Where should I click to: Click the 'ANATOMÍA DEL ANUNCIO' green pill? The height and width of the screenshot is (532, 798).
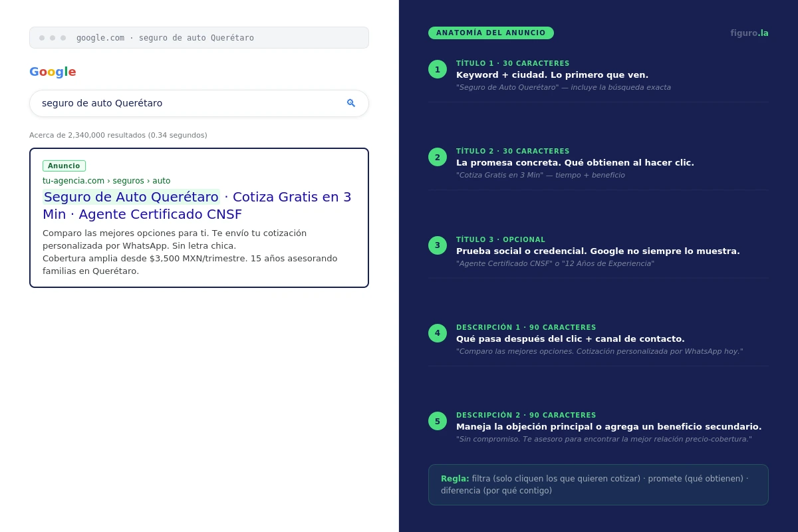[x=491, y=33]
